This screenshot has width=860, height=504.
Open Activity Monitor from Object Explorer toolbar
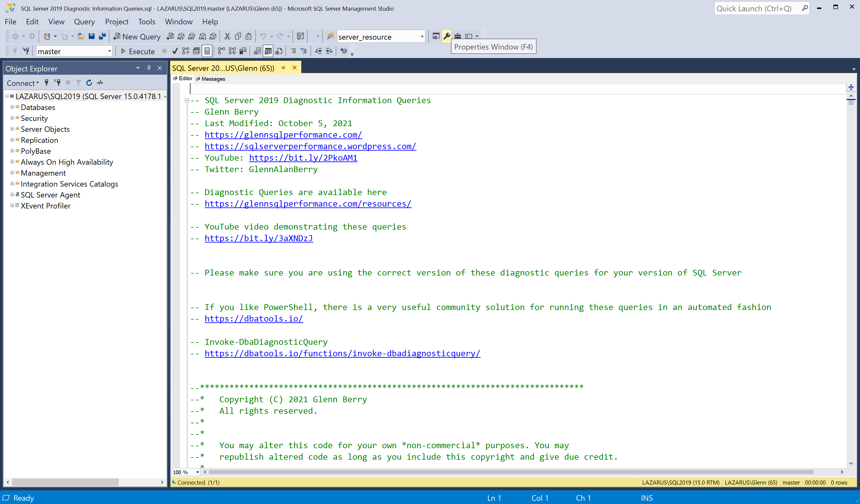point(100,83)
